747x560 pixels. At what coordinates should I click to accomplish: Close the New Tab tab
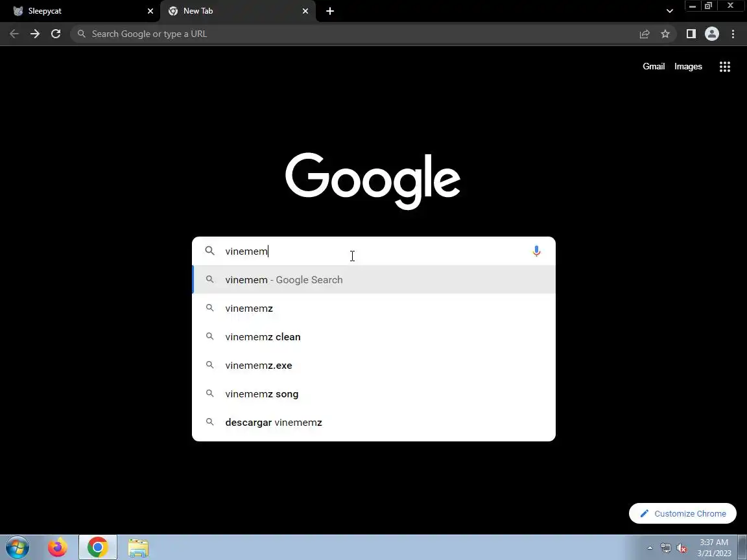coord(305,11)
